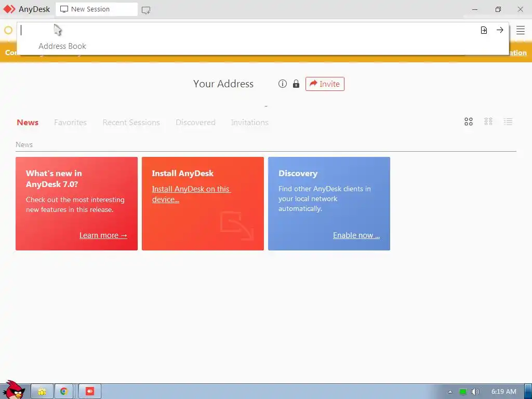
Task: Show hidden tray icons arrow
Action: point(450,392)
